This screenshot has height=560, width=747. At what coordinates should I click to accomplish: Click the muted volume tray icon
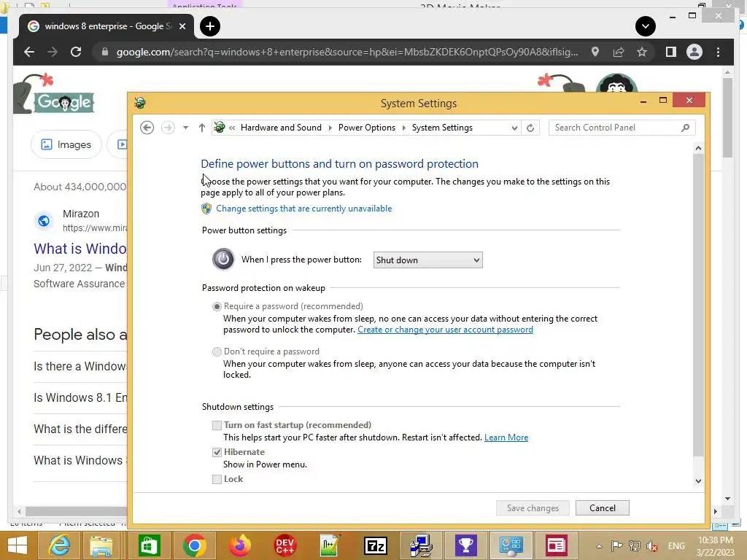pyautogui.click(x=652, y=546)
